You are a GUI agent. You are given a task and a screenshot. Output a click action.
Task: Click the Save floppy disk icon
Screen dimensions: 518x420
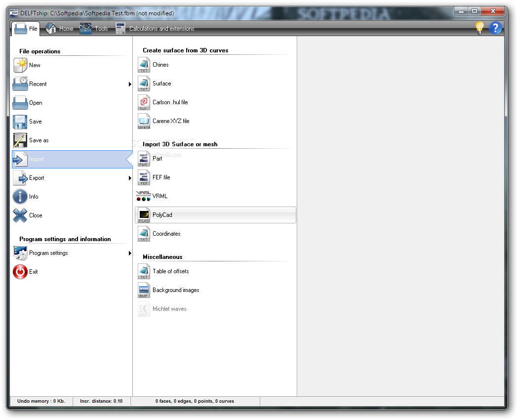click(20, 122)
